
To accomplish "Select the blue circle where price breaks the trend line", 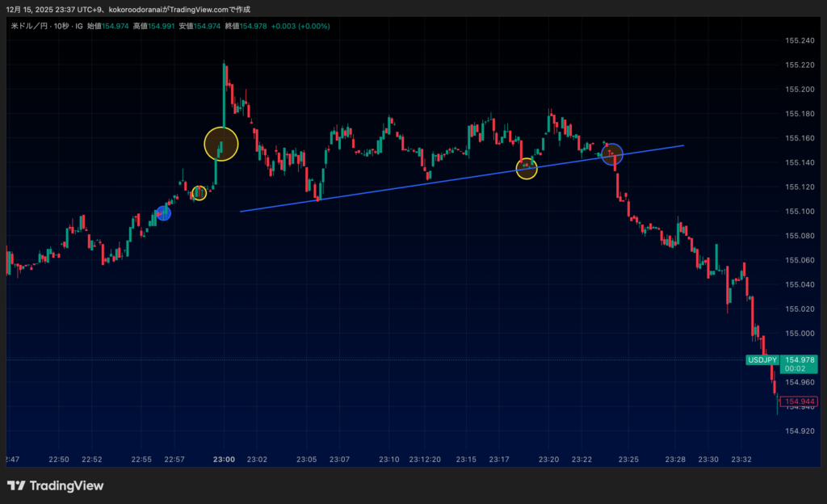I will [612, 153].
